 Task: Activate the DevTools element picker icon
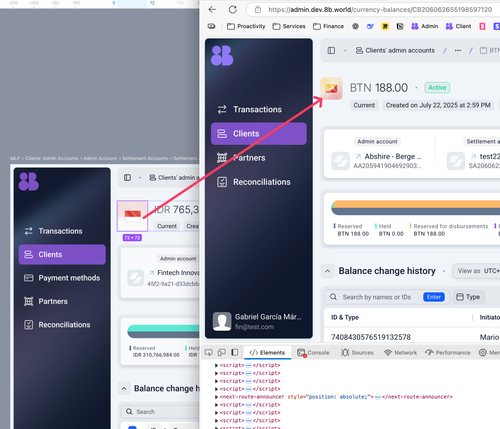(x=209, y=352)
